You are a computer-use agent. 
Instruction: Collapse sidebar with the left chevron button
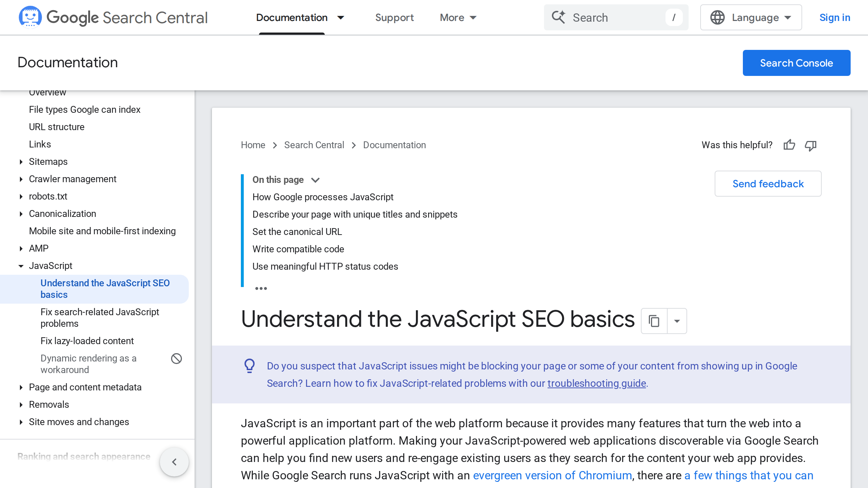pos(174,462)
